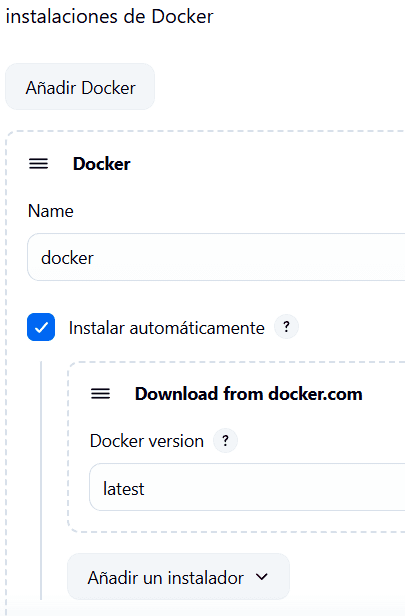Click the Download from docker.com drag handle
Viewport: 405px width, 616px height.
[101, 394]
